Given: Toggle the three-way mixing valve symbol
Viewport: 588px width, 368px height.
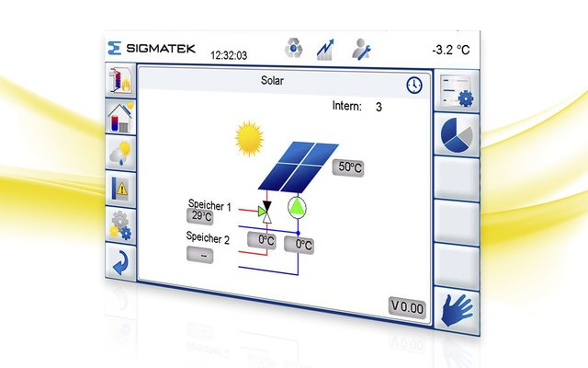Looking at the screenshot, I should 266,212.
